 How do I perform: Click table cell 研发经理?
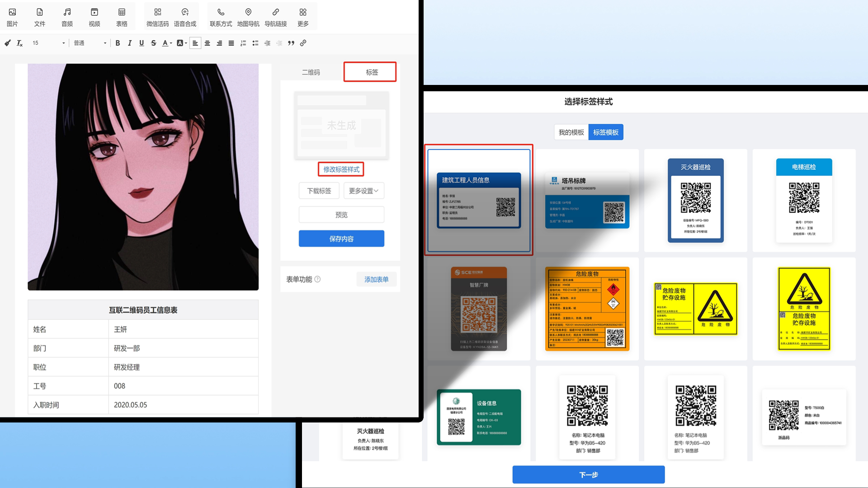click(x=184, y=367)
